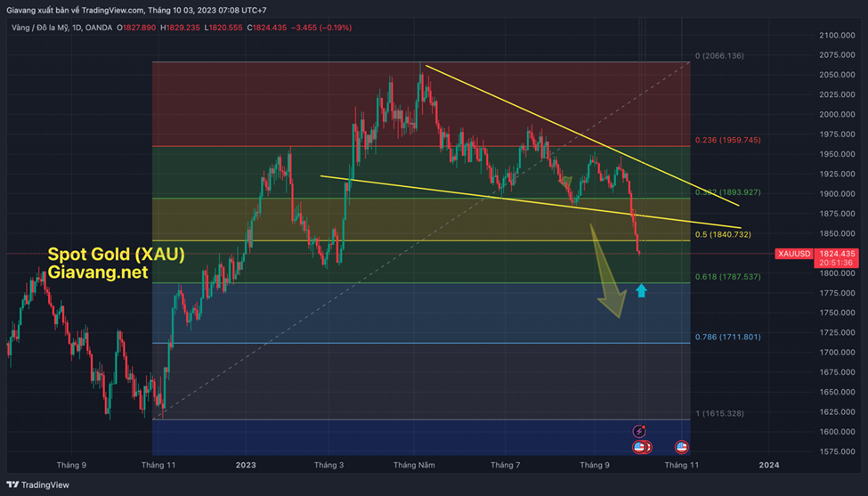The image size is (868, 496).
Task: Click the purple lightning bolt event icon
Action: (x=638, y=431)
